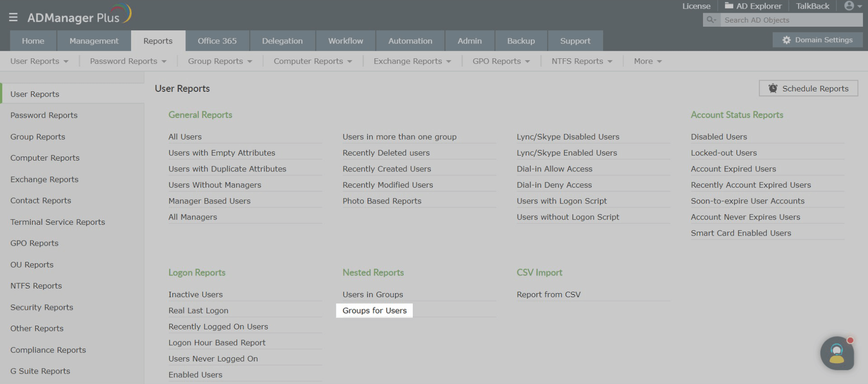The height and width of the screenshot is (384, 868).
Task: Open Terminal Service Reports in the sidebar
Action: pyautogui.click(x=57, y=222)
